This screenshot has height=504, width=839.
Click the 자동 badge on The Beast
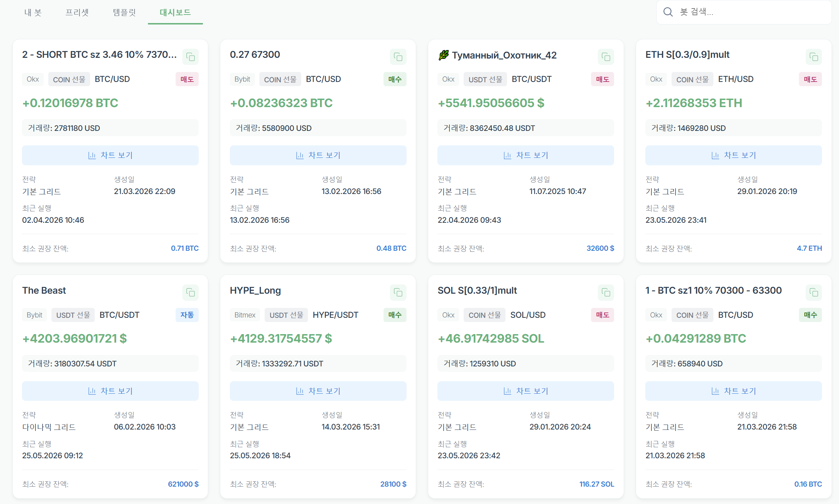pos(187,315)
